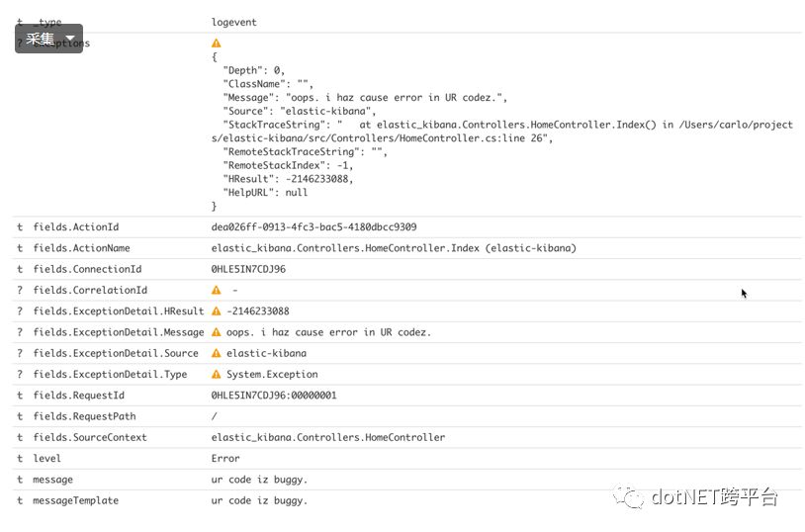Select the fields.RequestId field name

point(78,396)
